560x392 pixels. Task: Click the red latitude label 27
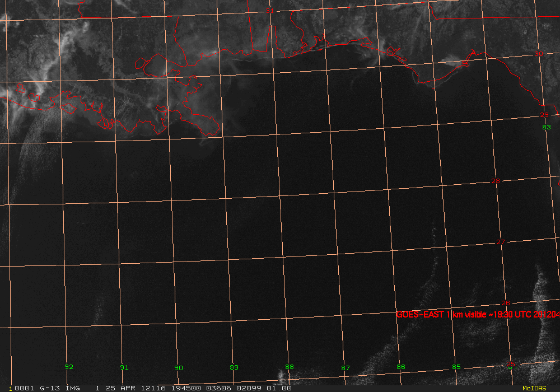click(x=501, y=242)
